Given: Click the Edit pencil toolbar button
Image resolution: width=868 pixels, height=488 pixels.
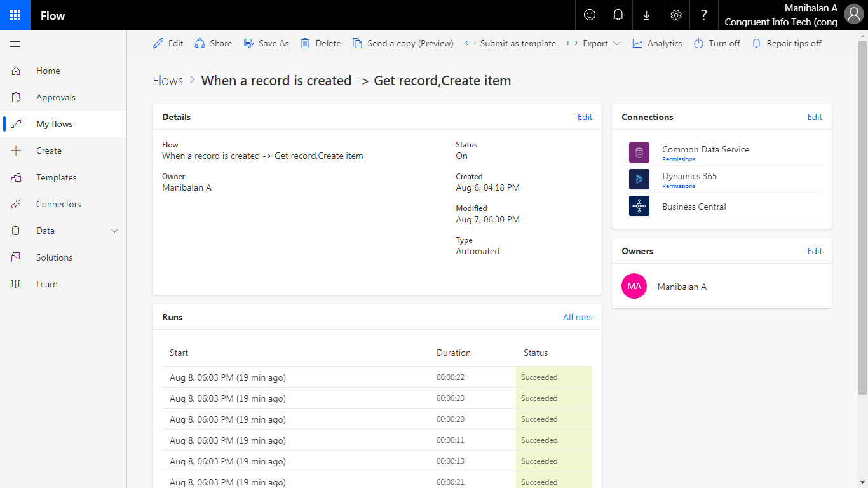Looking at the screenshot, I should point(168,43).
